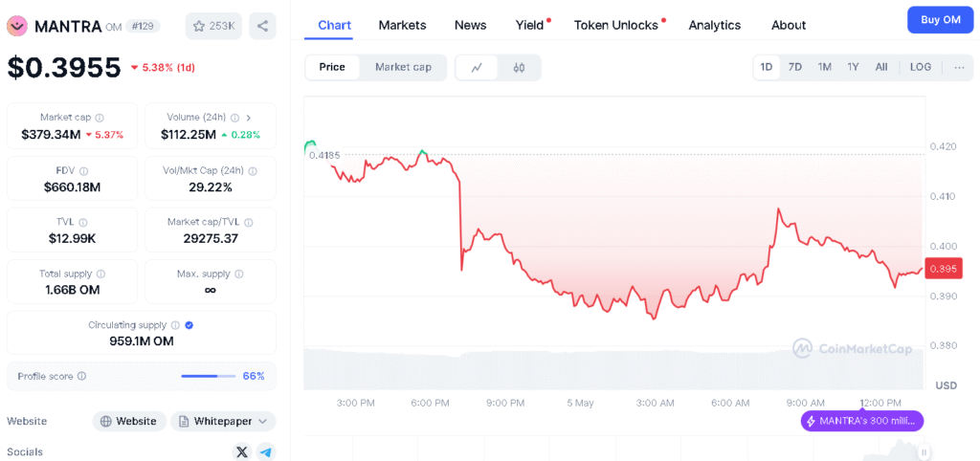Open the X (Twitter) social link
The height and width of the screenshot is (461, 980).
242,451
